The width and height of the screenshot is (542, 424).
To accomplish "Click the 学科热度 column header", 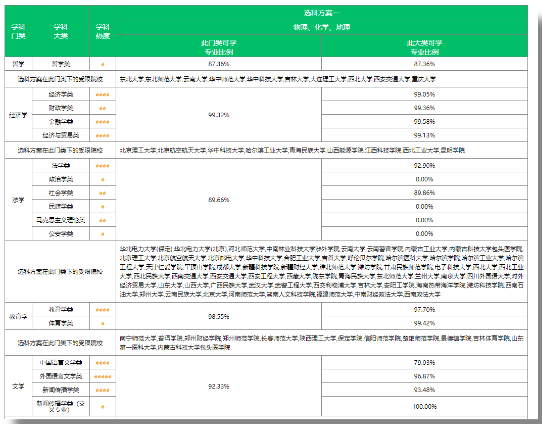I will (x=102, y=31).
